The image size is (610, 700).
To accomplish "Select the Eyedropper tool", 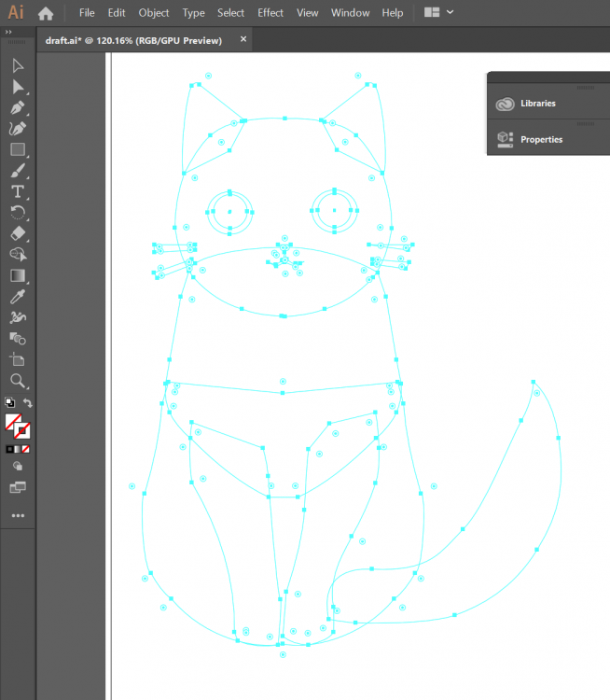I will pos(17,297).
